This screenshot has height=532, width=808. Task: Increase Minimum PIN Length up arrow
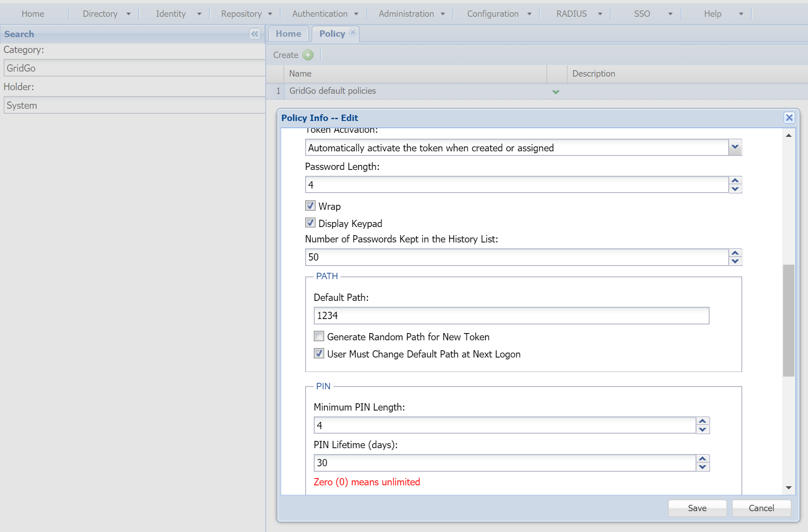(702, 421)
